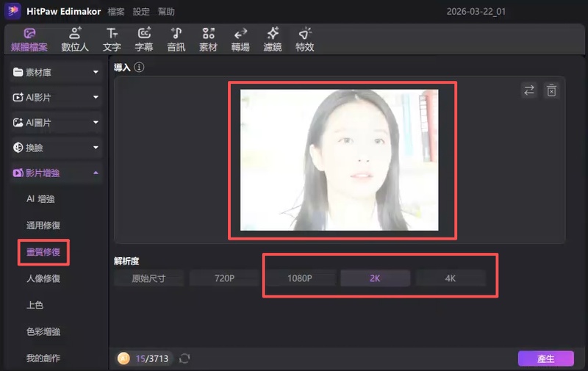Expand the AI影片 section arrow
Viewport: 588px width, 371px height.
pos(96,97)
